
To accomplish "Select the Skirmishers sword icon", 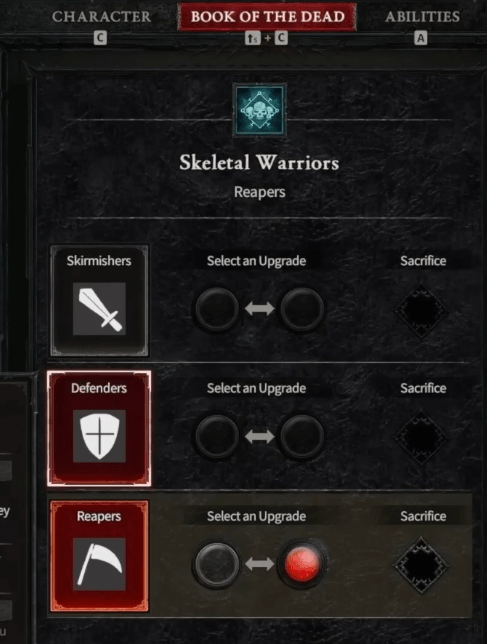I will pyautogui.click(x=99, y=309).
